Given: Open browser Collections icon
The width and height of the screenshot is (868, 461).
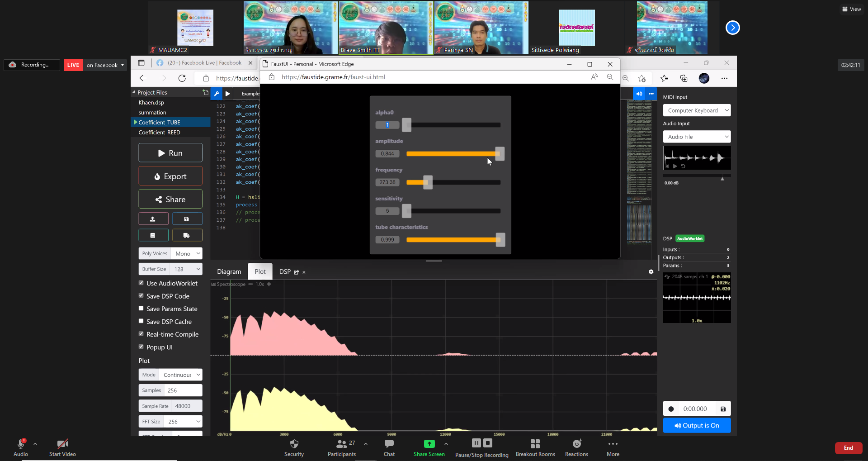Looking at the screenshot, I should [684, 78].
